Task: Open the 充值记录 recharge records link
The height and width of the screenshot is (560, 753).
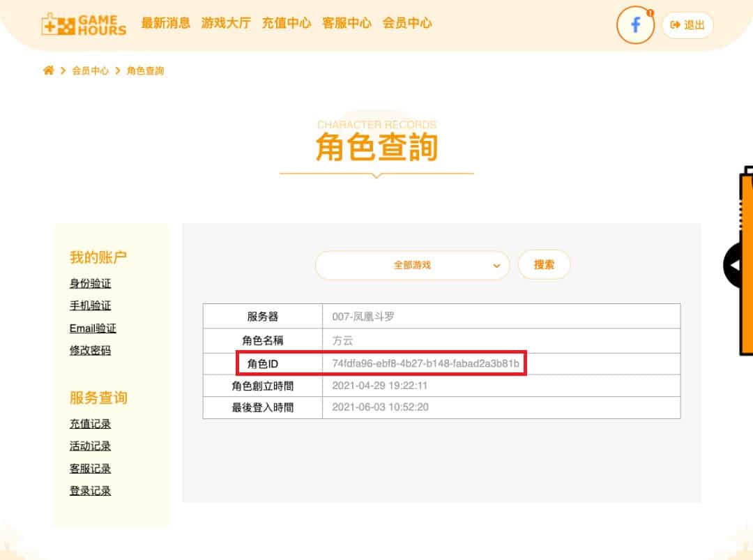Action: [x=89, y=423]
